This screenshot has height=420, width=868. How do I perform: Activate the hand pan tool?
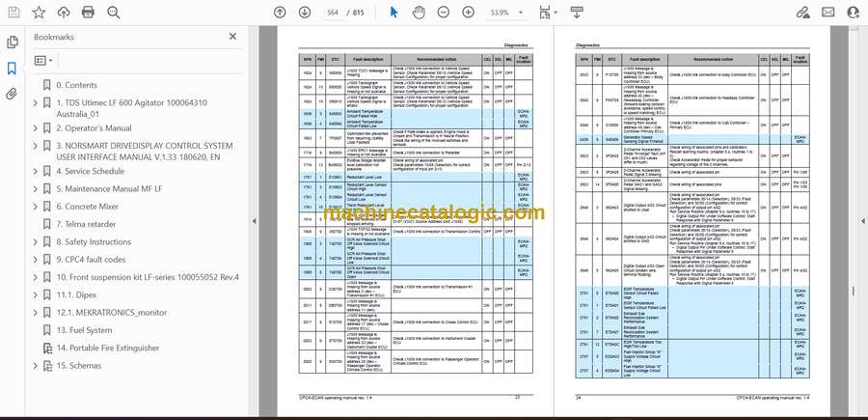pos(419,13)
